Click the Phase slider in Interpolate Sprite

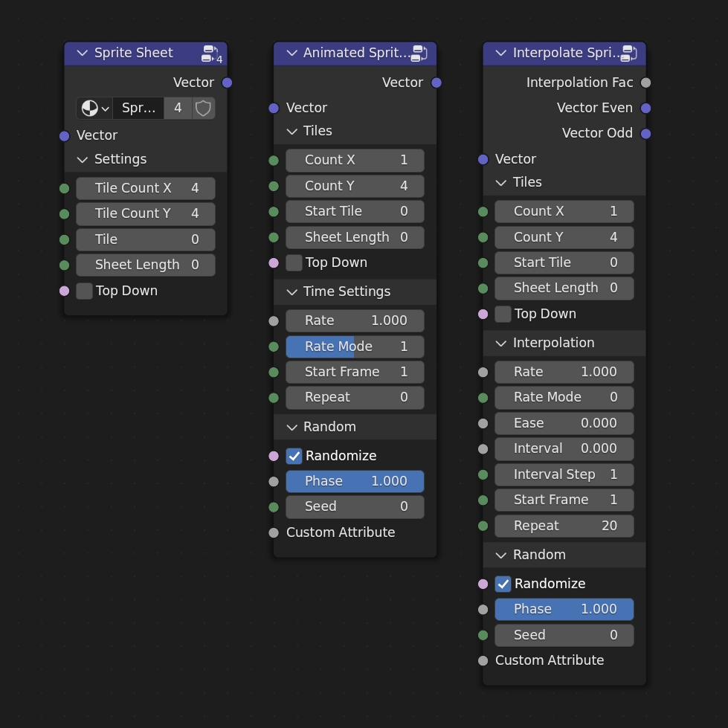564,610
